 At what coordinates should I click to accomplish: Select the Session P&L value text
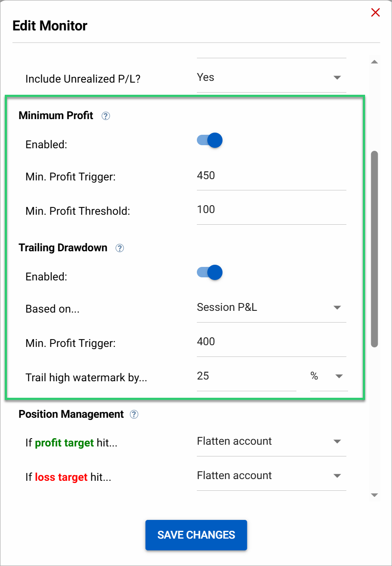[x=227, y=307]
